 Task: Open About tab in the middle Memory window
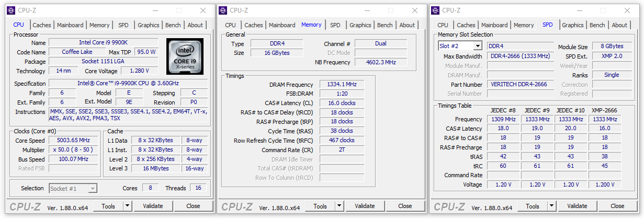[407, 25]
